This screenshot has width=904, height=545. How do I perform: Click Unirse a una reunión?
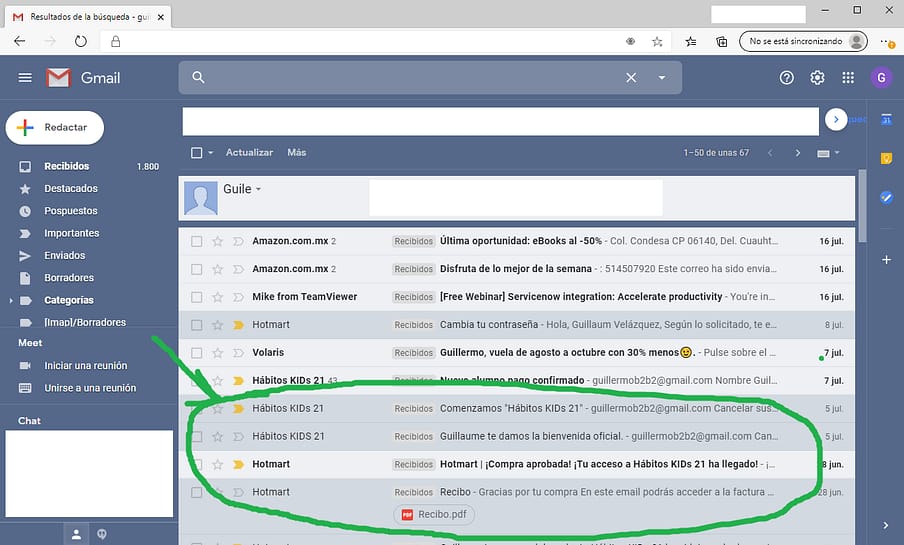(x=90, y=388)
